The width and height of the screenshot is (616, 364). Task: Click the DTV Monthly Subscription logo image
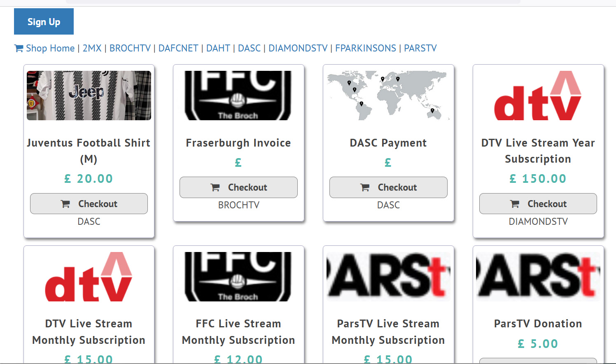(x=89, y=277)
